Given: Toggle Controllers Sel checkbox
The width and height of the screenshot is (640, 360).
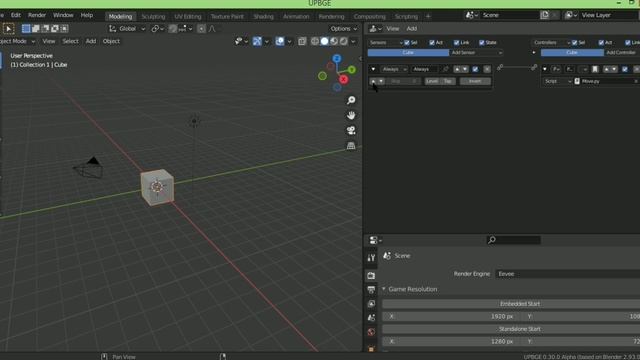Looking at the screenshot, I should (575, 42).
